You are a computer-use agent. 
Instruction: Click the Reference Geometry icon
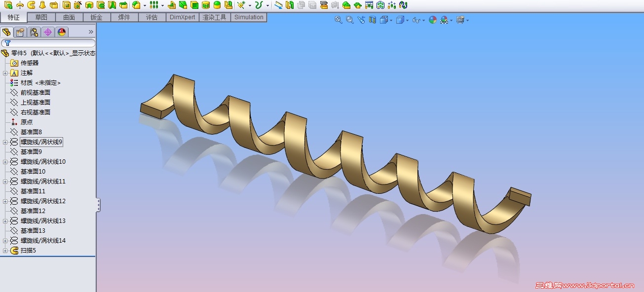(241, 5)
